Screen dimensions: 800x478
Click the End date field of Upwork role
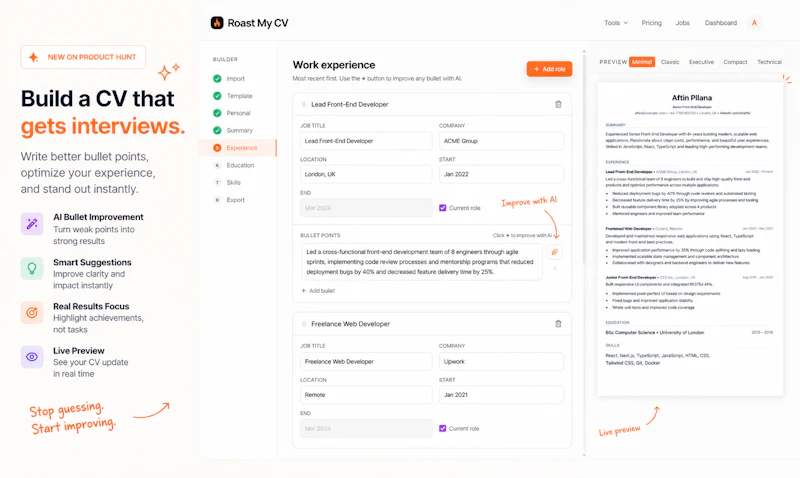[366, 429]
